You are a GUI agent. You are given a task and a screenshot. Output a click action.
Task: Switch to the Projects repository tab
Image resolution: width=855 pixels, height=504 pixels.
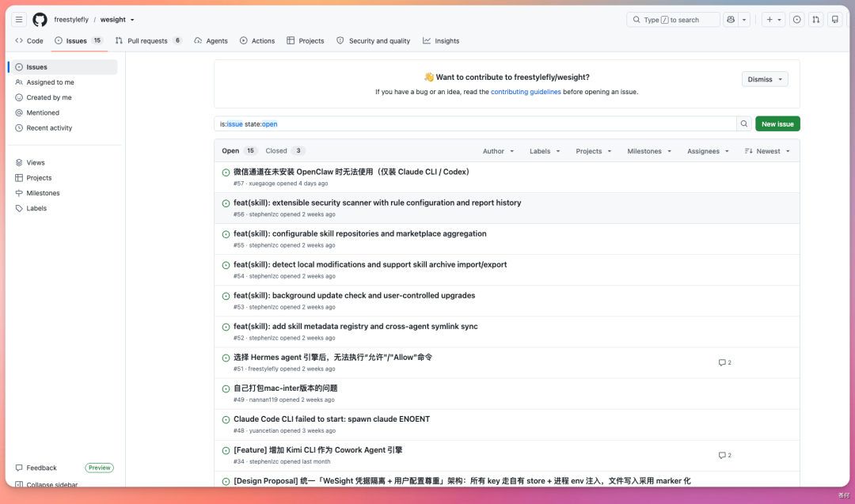(x=306, y=41)
